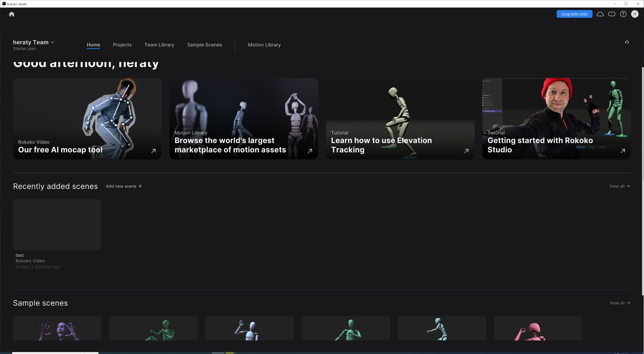Open the test scene thumbnail
This screenshot has height=354, width=644.
[57, 224]
